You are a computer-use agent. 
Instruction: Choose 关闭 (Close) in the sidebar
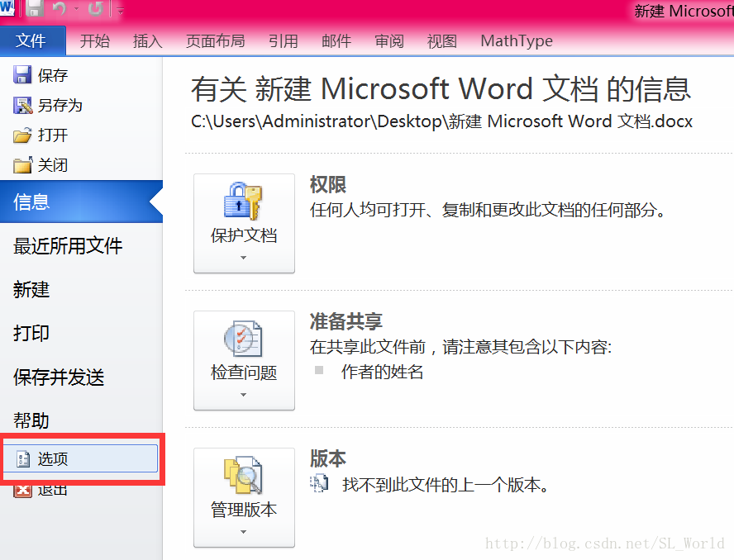pos(52,165)
